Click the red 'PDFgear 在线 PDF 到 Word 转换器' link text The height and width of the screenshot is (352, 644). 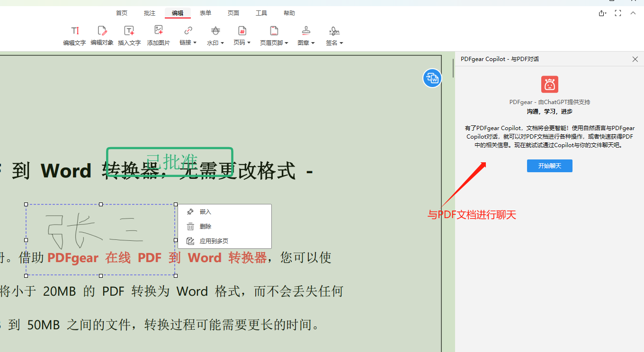click(157, 258)
